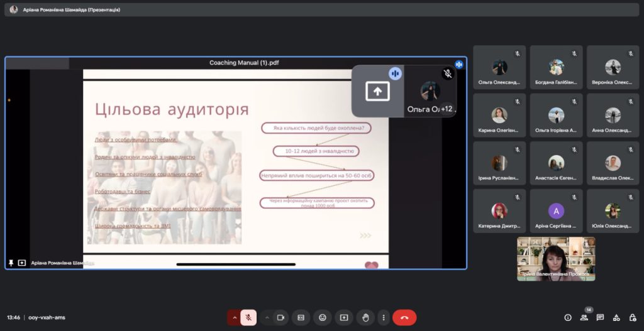The width and height of the screenshot is (644, 331).
Task: Turn on the camera
Action: click(280, 318)
